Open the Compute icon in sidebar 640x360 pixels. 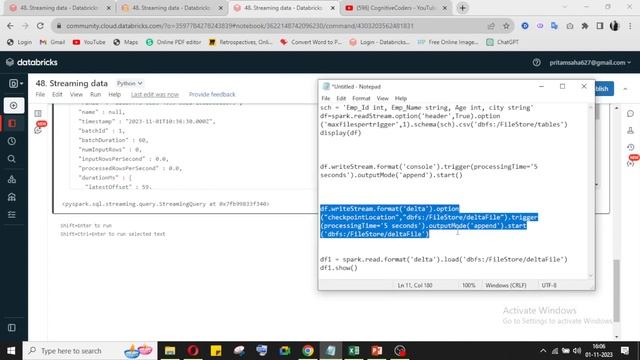point(12,197)
